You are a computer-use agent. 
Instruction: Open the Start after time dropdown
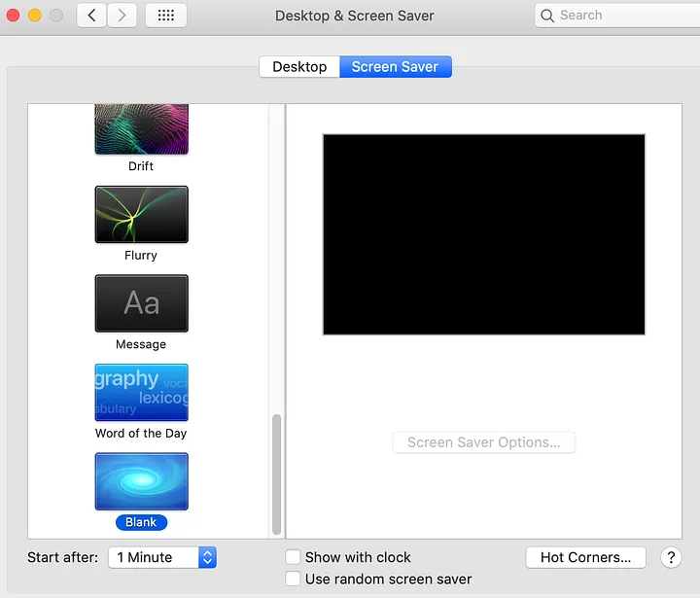tap(161, 557)
